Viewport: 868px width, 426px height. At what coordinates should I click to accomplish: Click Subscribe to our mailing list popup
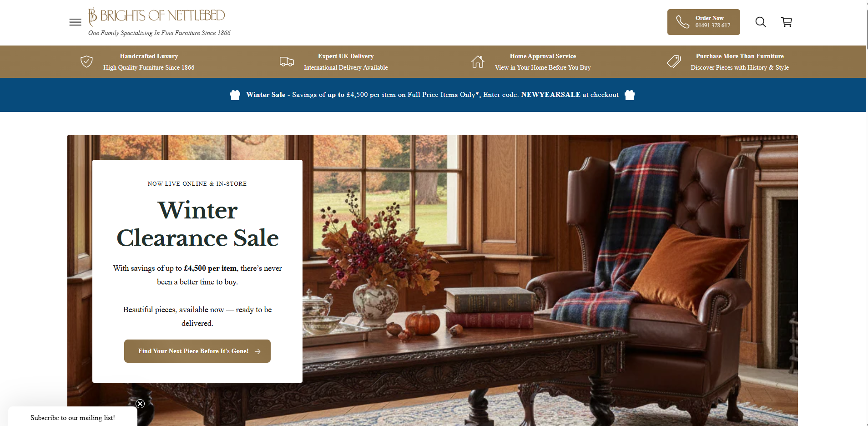coord(73,417)
